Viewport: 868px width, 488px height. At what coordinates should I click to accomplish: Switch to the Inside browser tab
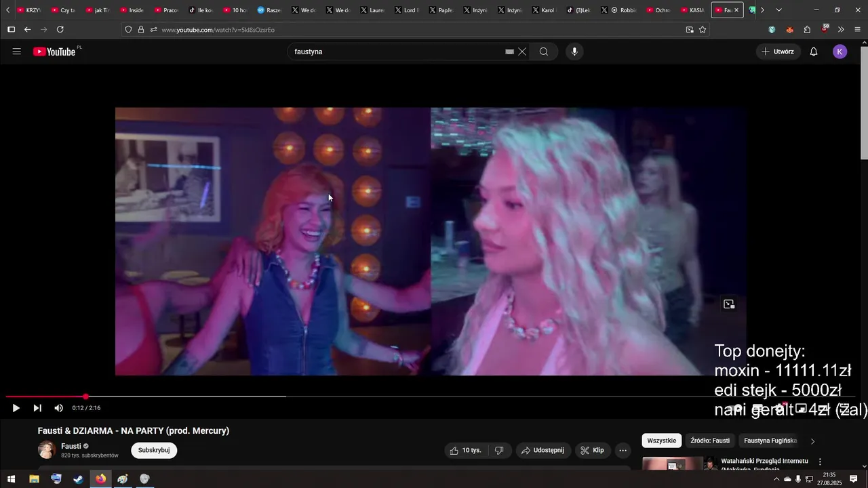pyautogui.click(x=132, y=10)
